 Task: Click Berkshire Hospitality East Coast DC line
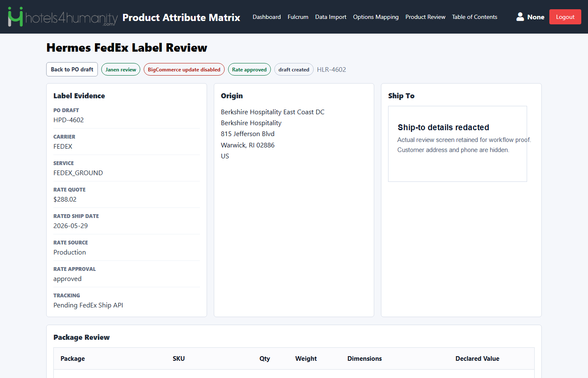pyautogui.click(x=273, y=112)
